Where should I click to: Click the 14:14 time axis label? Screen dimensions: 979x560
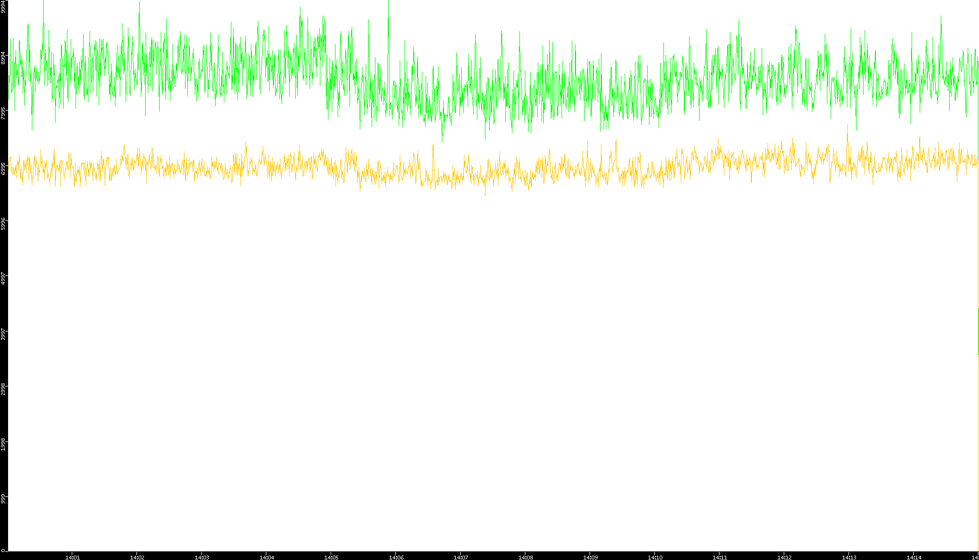tap(914, 557)
